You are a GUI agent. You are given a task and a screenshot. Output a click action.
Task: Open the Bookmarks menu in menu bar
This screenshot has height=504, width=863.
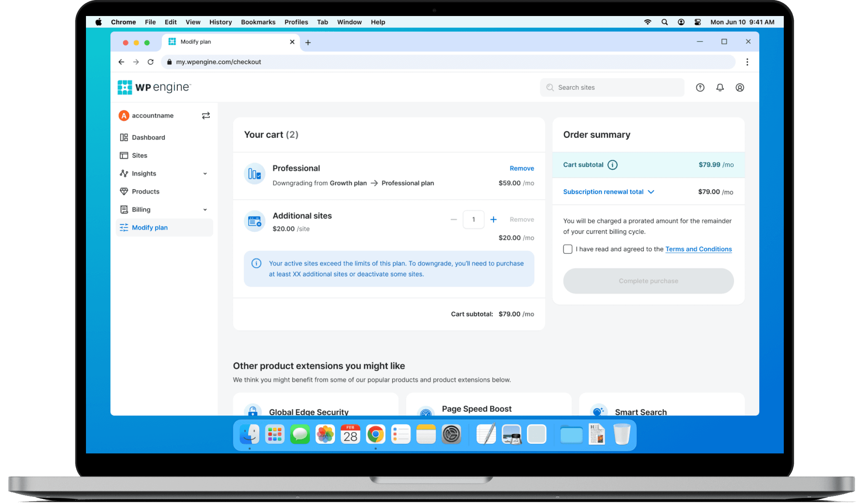pos(258,22)
